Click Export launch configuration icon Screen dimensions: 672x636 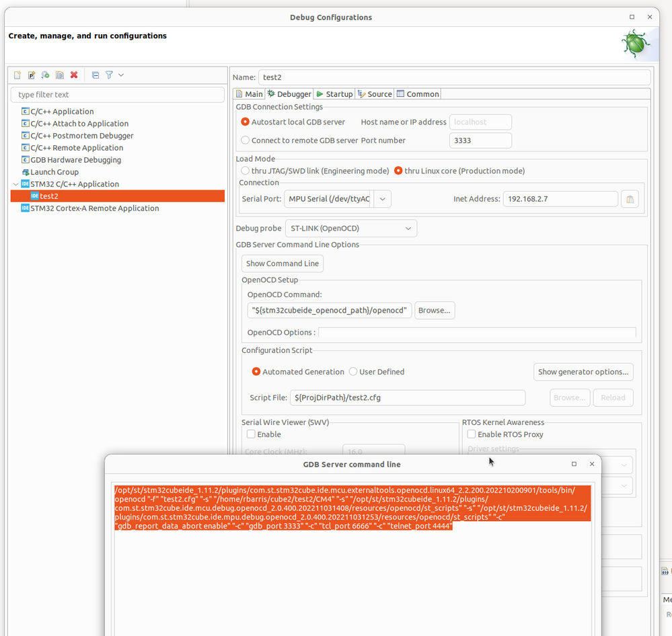tap(46, 75)
